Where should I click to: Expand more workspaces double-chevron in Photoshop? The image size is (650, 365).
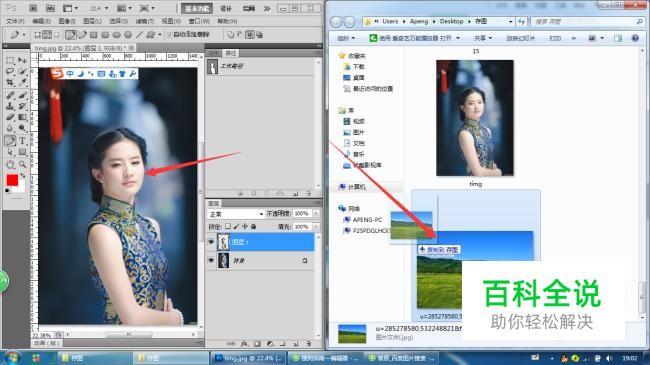click(267, 8)
